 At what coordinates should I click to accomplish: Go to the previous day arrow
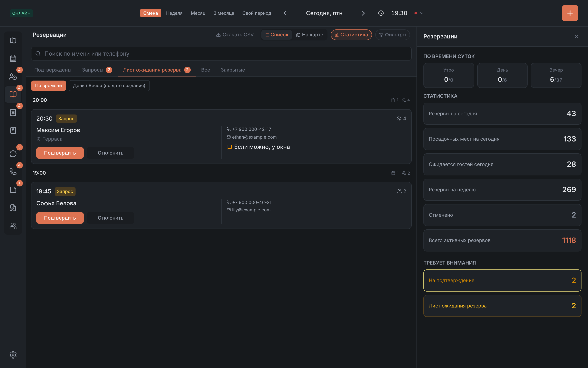tap(285, 13)
